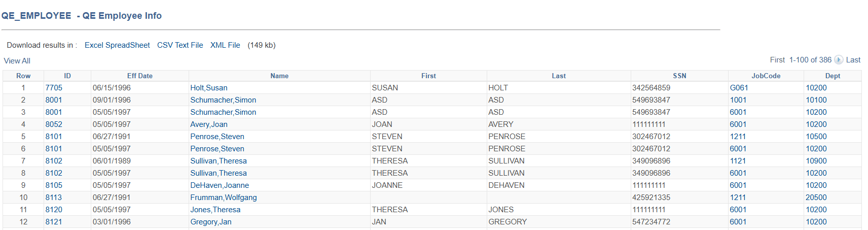Jump to the Last page link

(x=853, y=60)
